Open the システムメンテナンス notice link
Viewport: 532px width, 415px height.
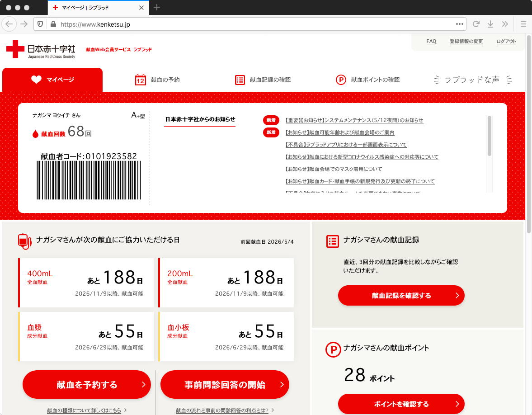click(354, 120)
